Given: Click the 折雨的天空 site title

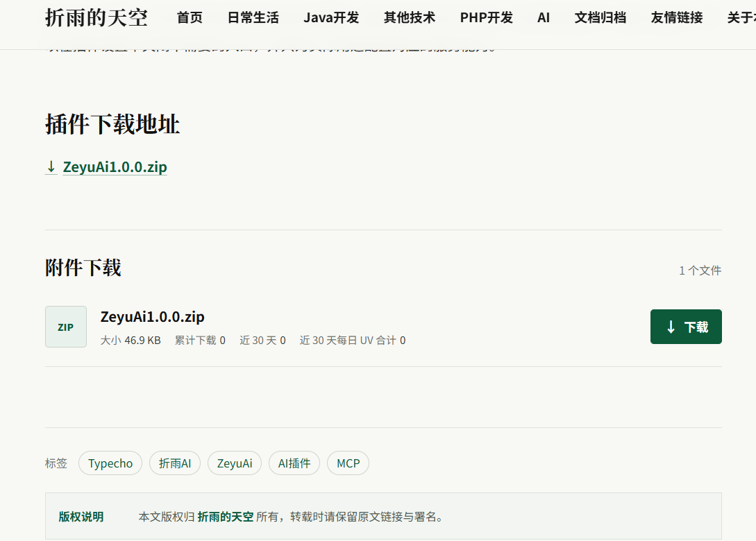Looking at the screenshot, I should point(96,18).
